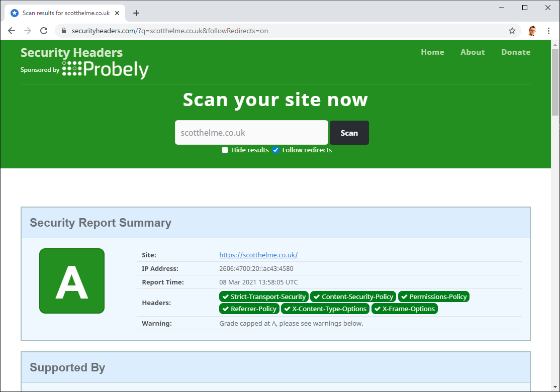560x392 pixels.
Task: Go to Home page link
Action: 432,52
